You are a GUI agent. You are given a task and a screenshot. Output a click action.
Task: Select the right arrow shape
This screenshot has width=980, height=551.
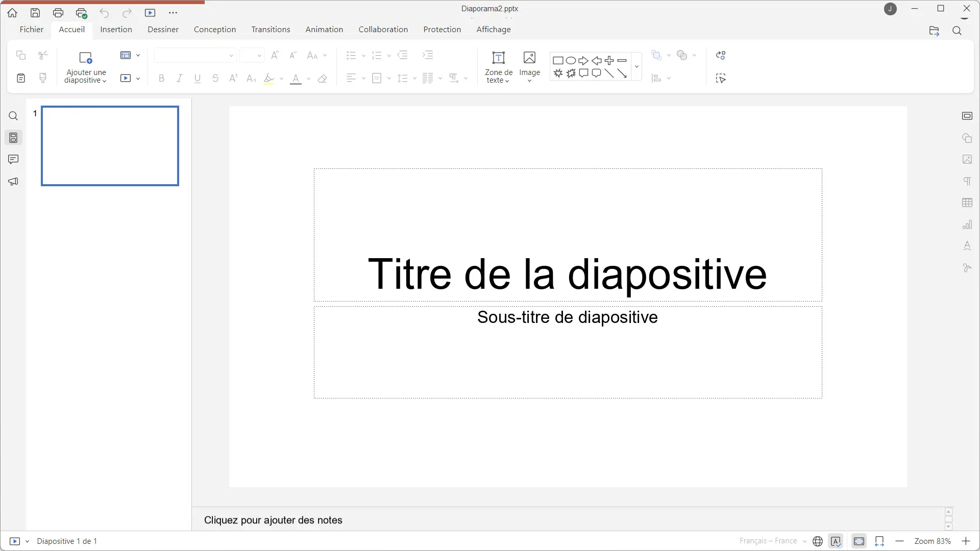point(583,60)
